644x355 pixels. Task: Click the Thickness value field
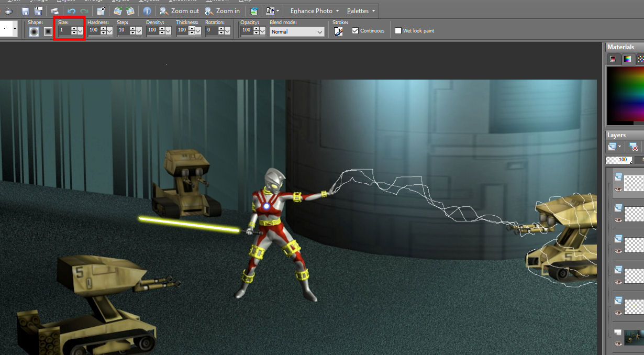pos(182,31)
